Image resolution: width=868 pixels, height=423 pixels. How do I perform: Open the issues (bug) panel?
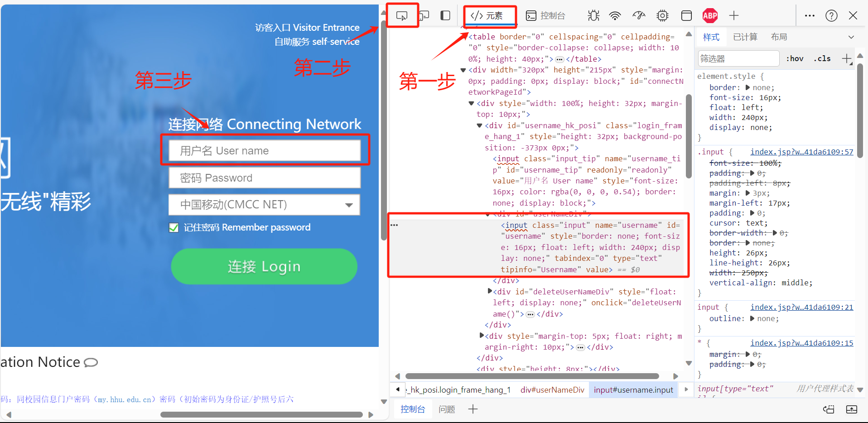[x=593, y=15]
